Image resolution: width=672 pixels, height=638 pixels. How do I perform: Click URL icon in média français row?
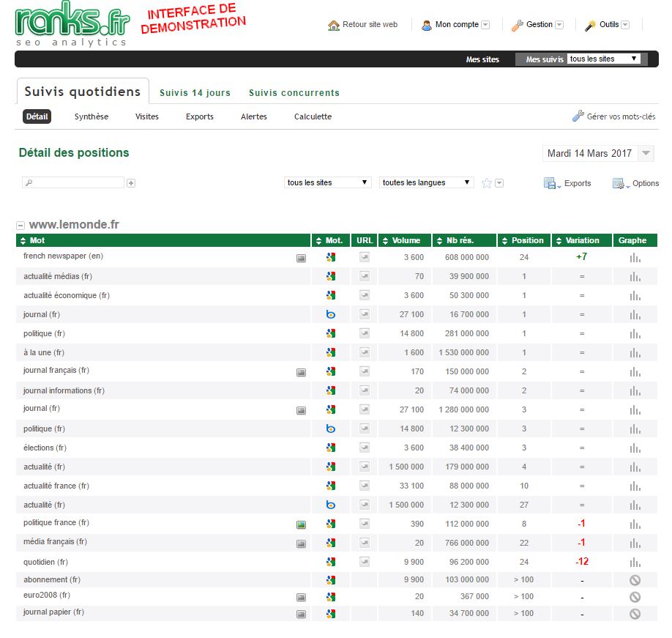coord(365,542)
